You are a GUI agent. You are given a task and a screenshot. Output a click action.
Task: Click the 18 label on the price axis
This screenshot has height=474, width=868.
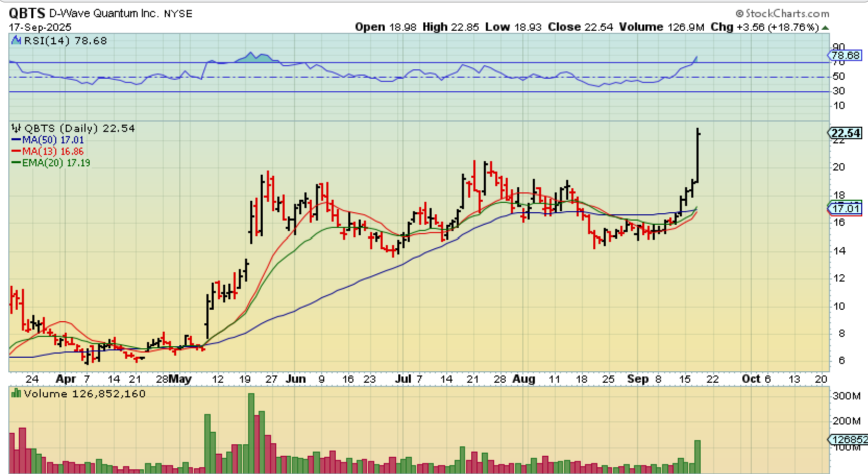[838, 196]
